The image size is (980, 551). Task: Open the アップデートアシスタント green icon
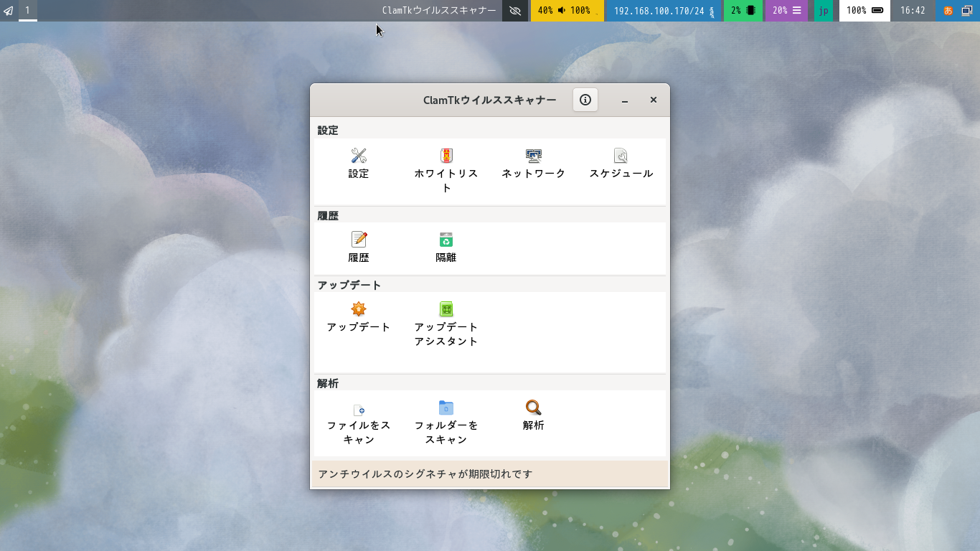[x=446, y=309]
